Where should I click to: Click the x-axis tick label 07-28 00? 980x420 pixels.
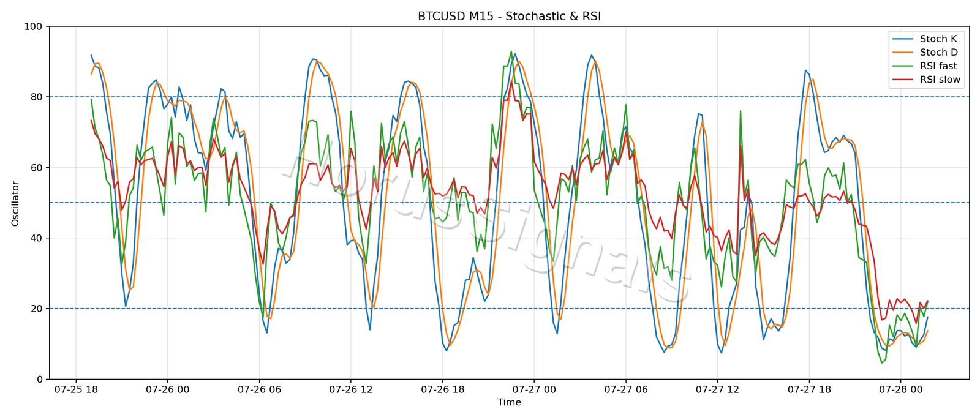pos(900,389)
